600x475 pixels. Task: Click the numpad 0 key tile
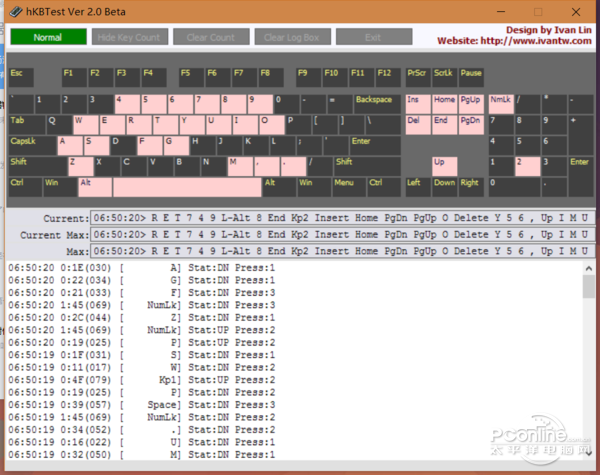coord(514,187)
